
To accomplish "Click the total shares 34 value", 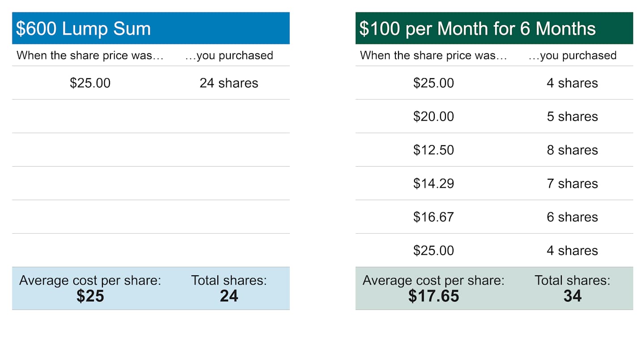I will [x=572, y=296].
